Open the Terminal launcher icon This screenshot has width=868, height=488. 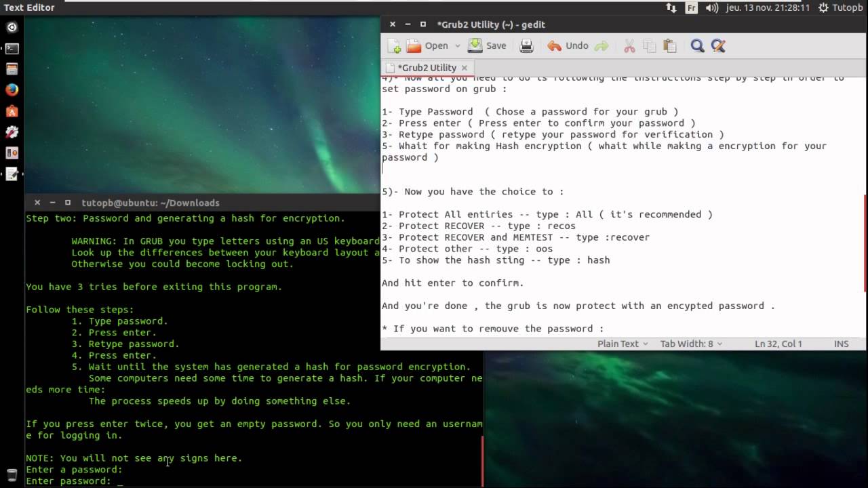pyautogui.click(x=12, y=49)
